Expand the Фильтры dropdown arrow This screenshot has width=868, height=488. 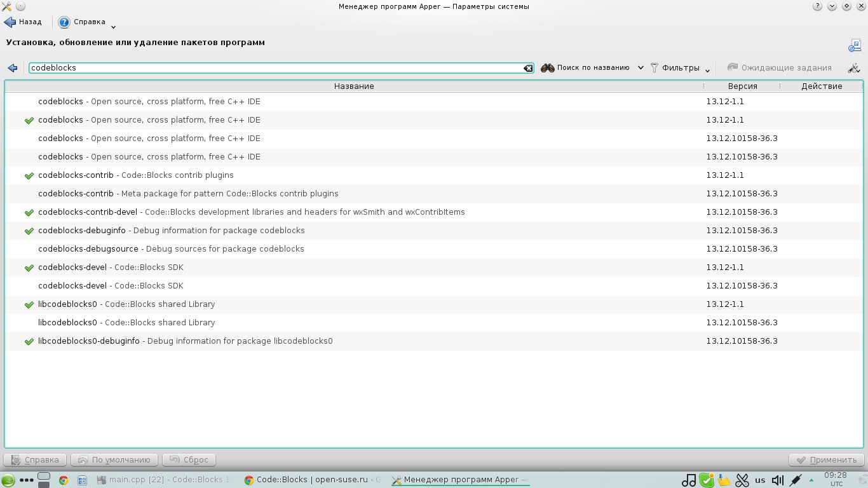(x=707, y=70)
